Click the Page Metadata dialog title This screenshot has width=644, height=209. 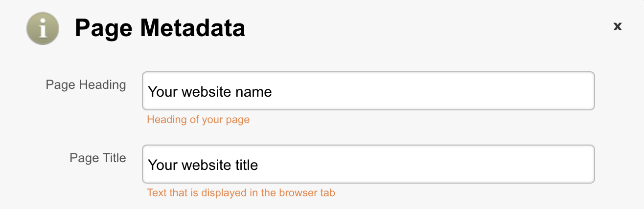point(160,28)
